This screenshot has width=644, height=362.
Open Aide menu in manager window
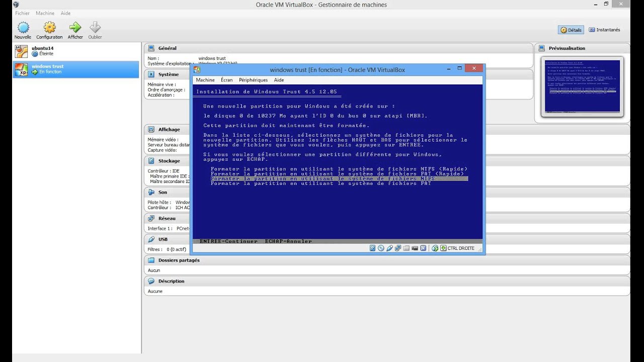pyautogui.click(x=65, y=13)
